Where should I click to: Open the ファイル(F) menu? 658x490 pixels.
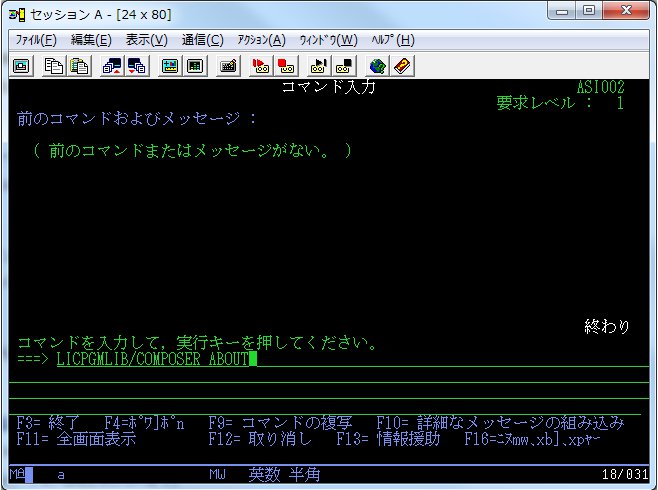36,40
